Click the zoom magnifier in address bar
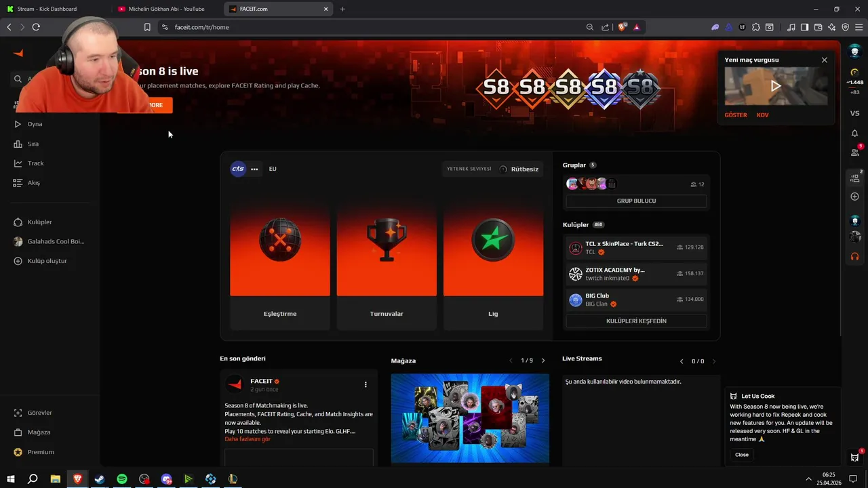 coord(590,27)
